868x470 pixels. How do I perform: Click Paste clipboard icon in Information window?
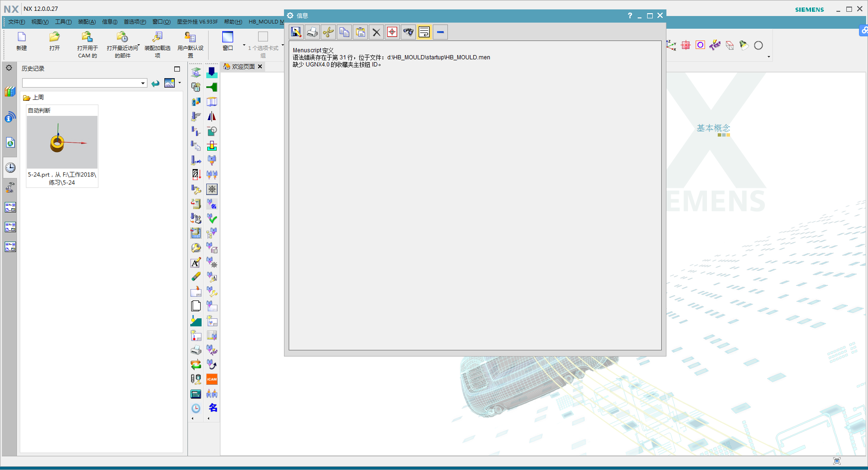click(x=360, y=32)
